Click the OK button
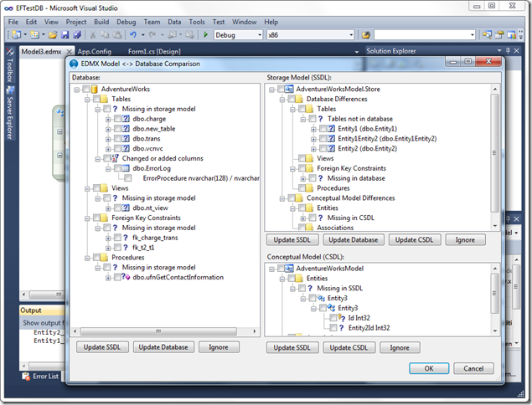Screen dimensions: 532x405 (429, 368)
